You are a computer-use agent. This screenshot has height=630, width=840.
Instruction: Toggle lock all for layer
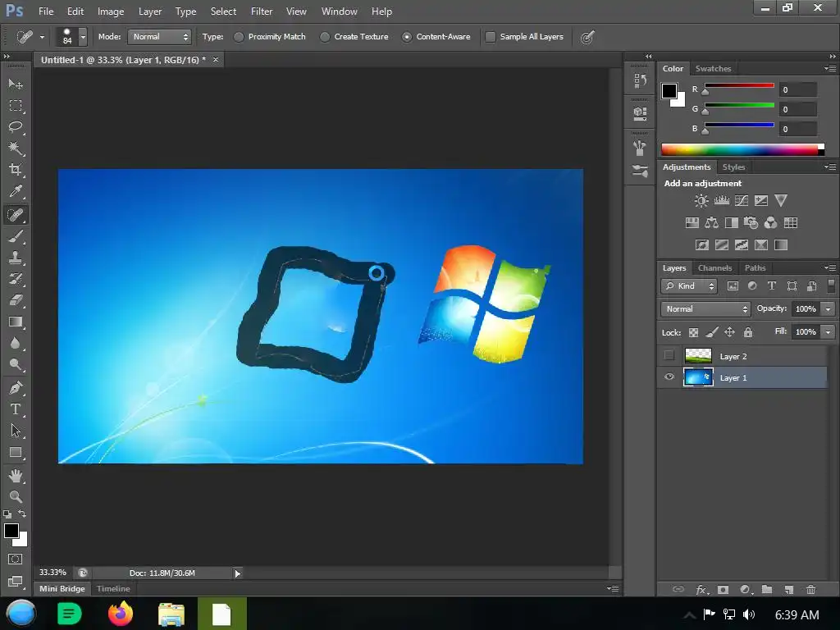[748, 333]
